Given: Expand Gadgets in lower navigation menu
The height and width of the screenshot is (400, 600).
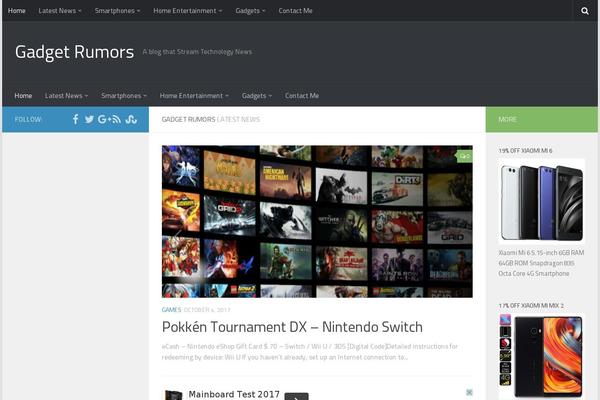Looking at the screenshot, I should click(x=257, y=96).
